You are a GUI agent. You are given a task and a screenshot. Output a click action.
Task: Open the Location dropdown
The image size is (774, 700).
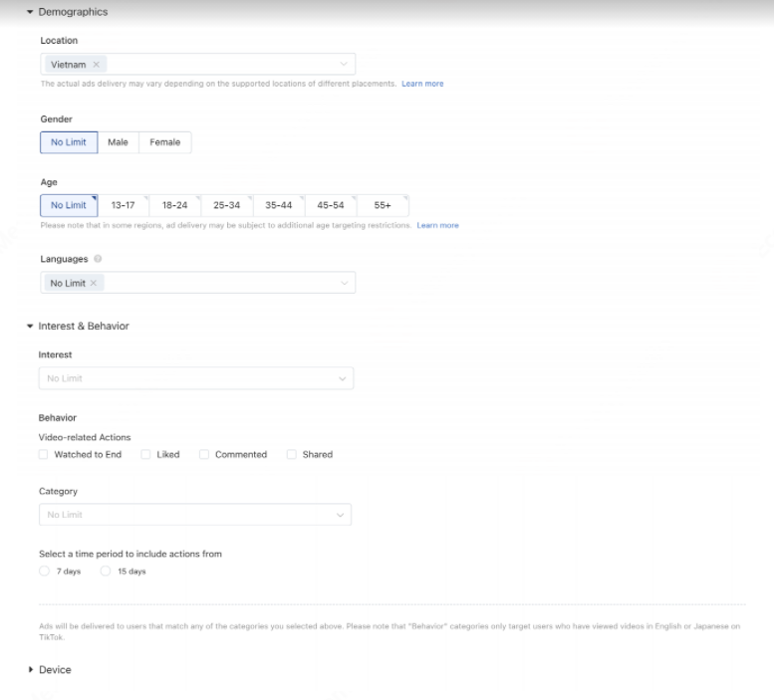pos(344,65)
